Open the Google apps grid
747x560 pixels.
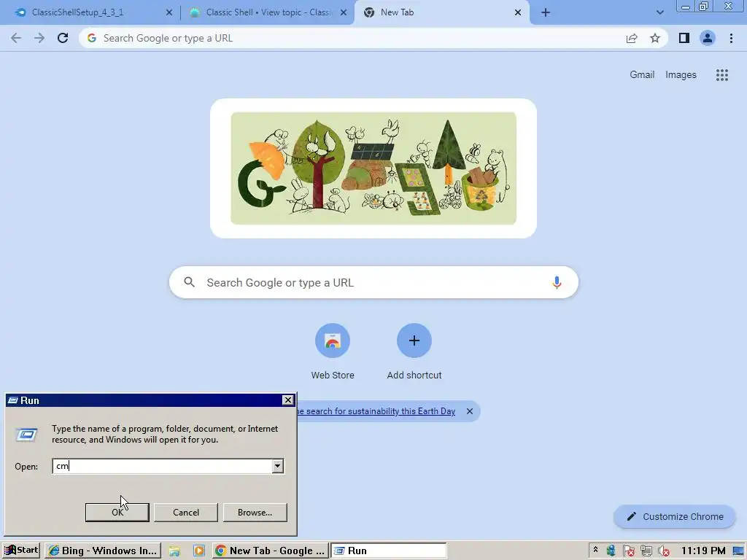[x=721, y=75]
